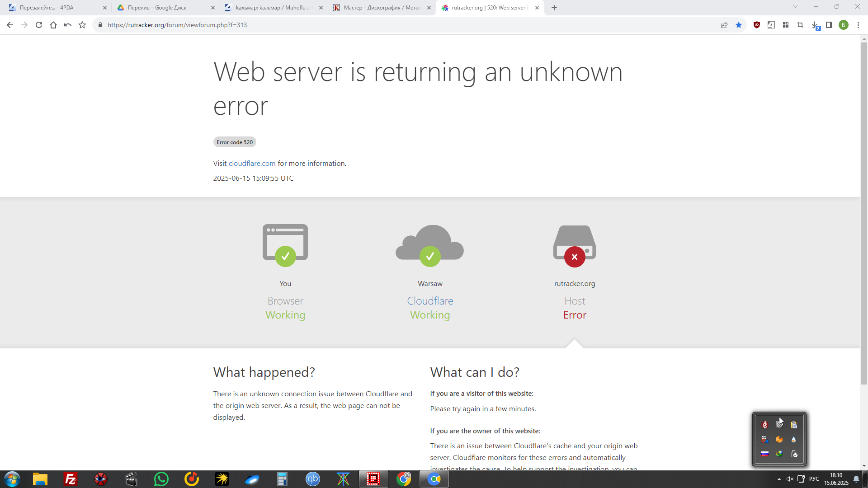Open the yellow music player taskbar icon
Screen dimensions: 868x488
coord(192,479)
